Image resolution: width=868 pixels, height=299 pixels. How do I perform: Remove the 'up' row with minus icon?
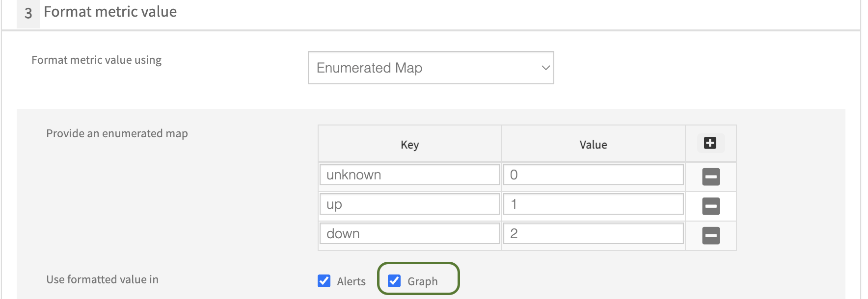tap(710, 206)
